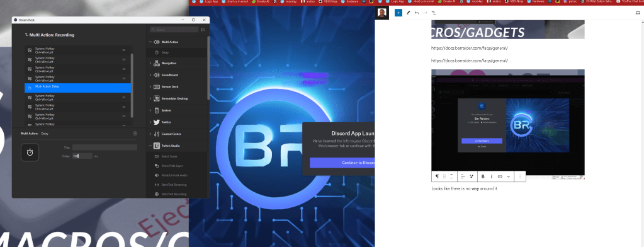Click the Delay milliseconds input field

[82, 156]
